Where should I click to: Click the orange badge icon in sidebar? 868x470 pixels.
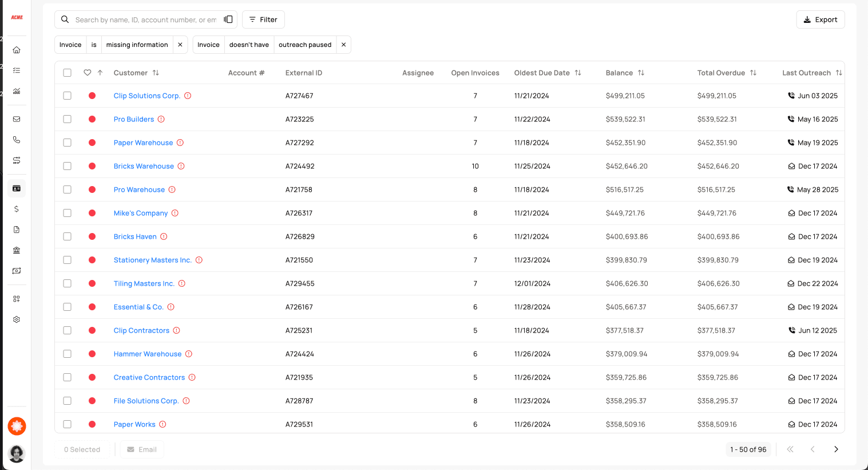[17, 426]
